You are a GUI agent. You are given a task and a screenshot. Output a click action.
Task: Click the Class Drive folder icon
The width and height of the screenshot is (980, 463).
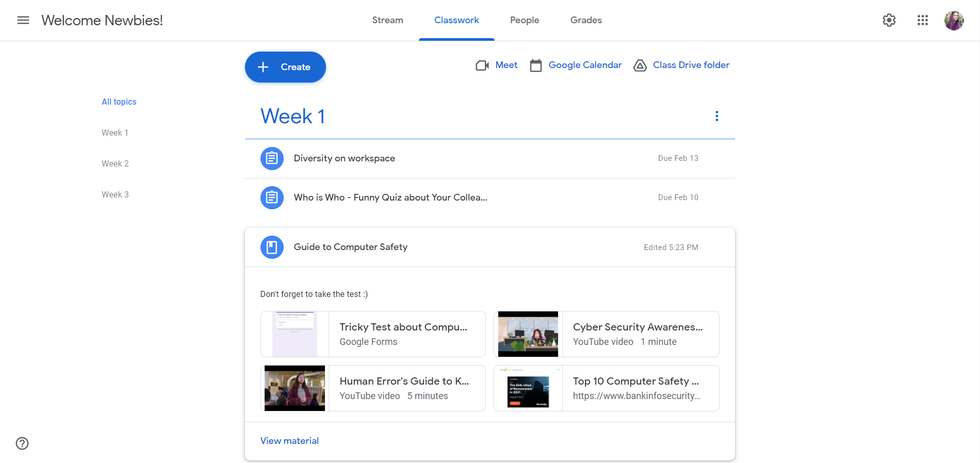click(x=640, y=65)
